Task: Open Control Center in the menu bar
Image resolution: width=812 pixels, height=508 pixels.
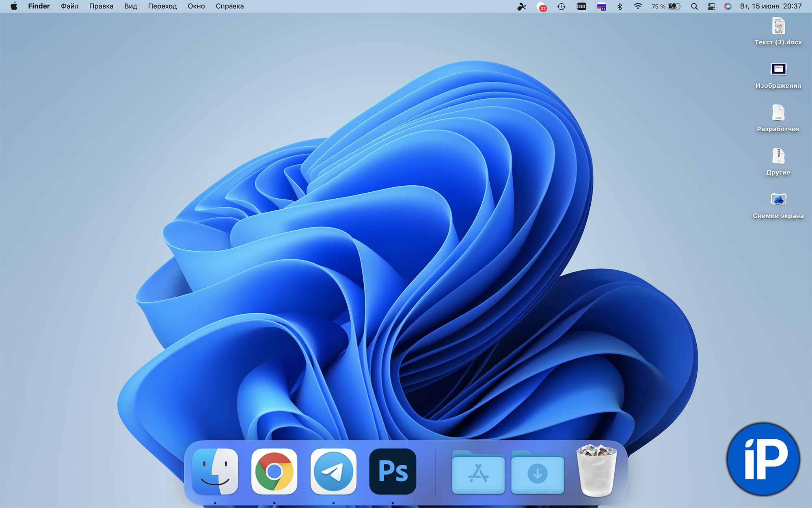Action: coord(711,7)
